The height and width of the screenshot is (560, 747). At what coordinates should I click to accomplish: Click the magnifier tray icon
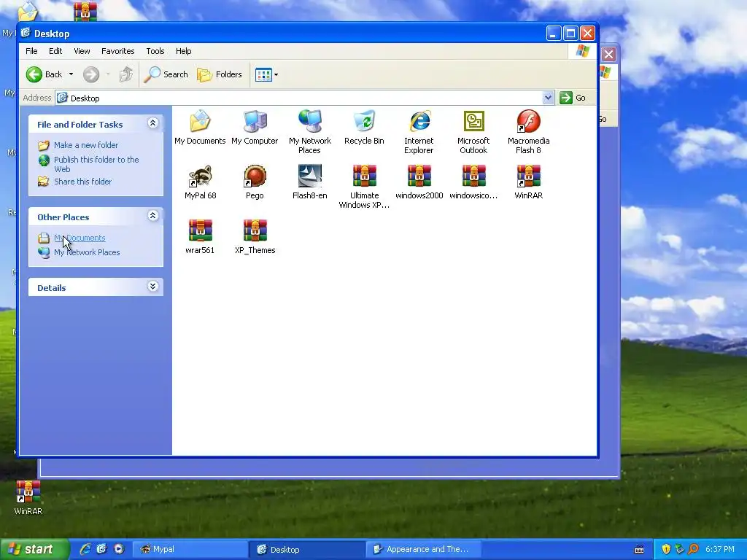[x=693, y=549]
